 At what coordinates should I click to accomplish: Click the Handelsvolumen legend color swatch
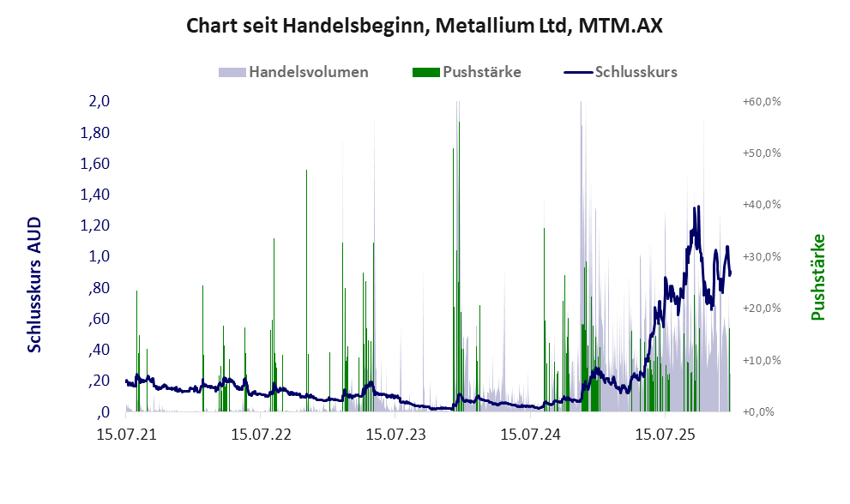tap(232, 72)
